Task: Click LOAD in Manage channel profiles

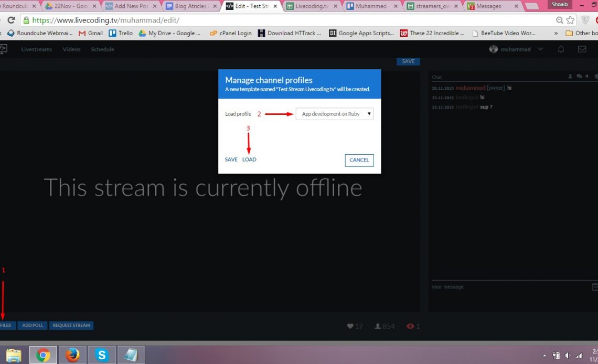Action: (249, 159)
